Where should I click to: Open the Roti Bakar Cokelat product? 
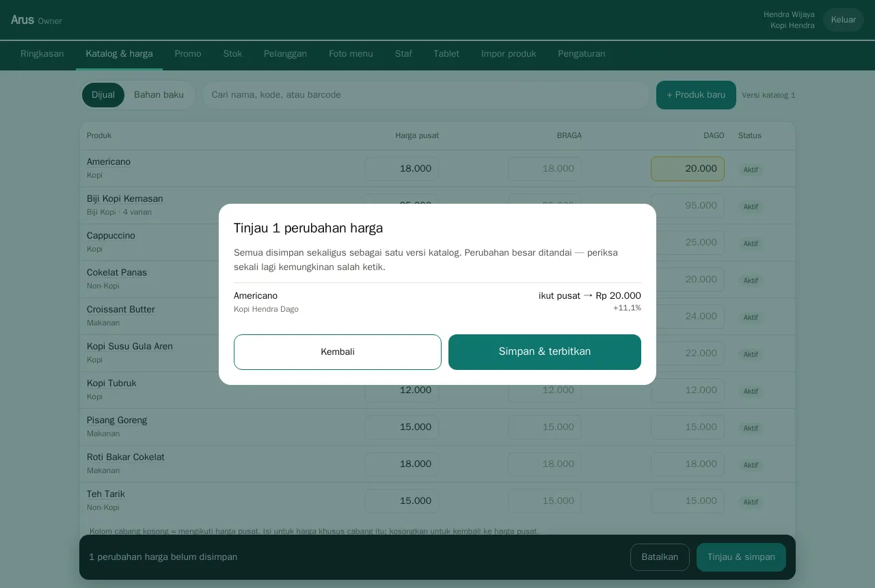(x=126, y=457)
